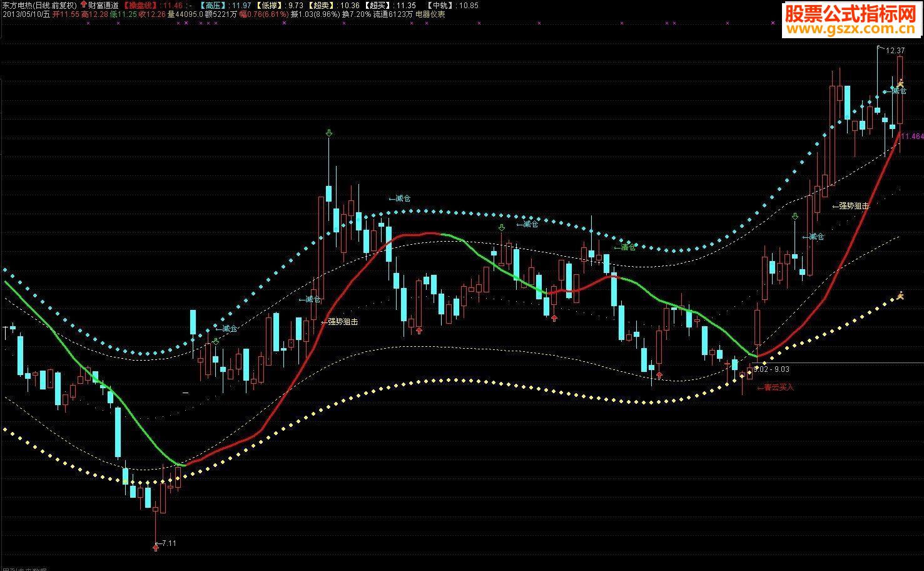Click the ←清仓 signal label
Screen dimensions: 924x571
(624, 247)
